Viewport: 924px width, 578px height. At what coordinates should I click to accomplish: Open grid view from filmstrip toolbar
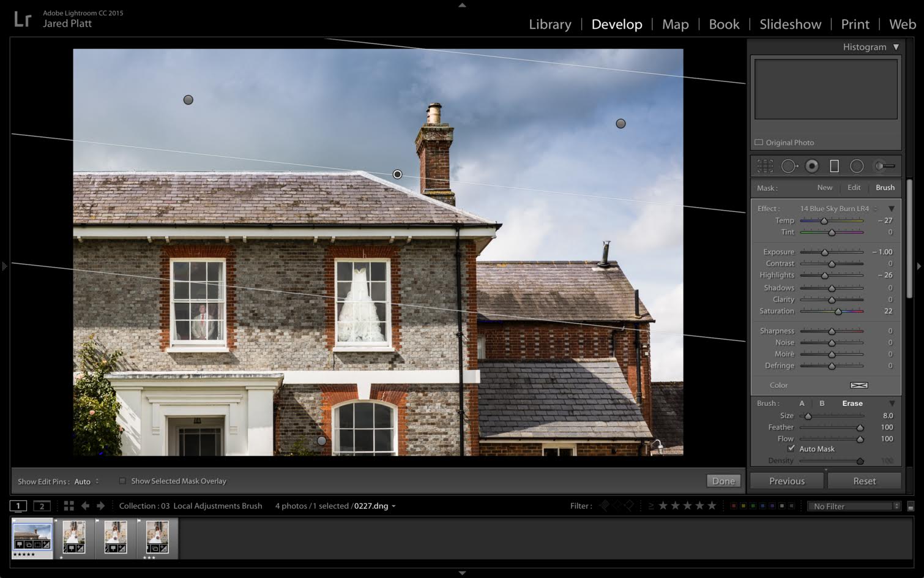[69, 506]
